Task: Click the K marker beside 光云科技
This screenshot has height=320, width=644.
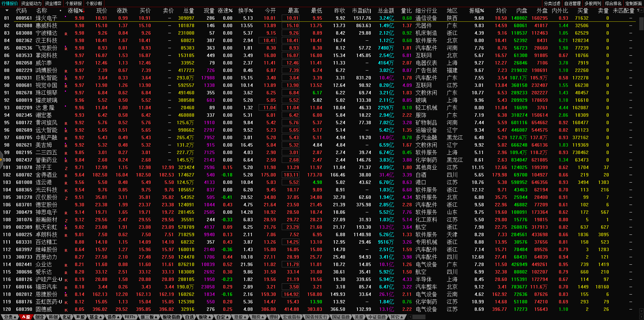Action: point(66,191)
